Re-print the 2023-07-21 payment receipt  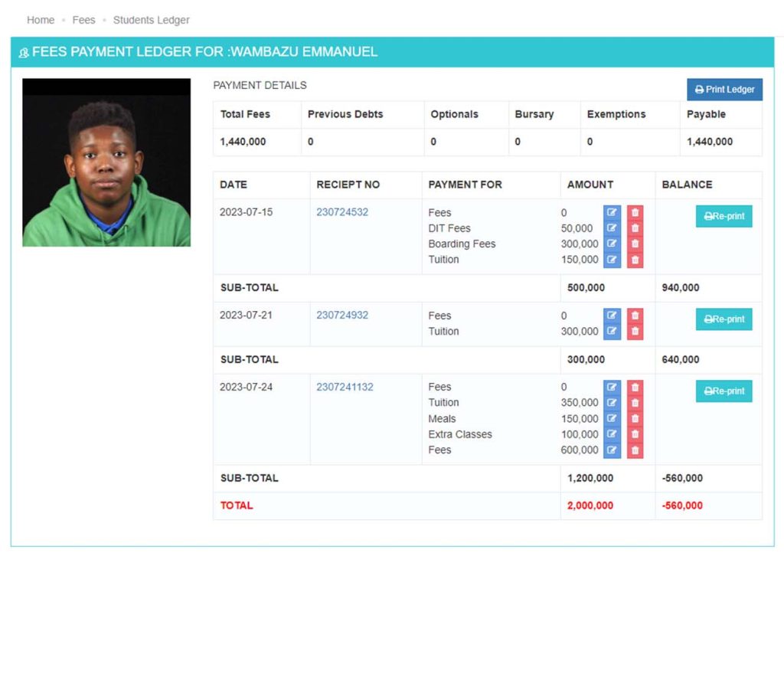[x=723, y=319]
